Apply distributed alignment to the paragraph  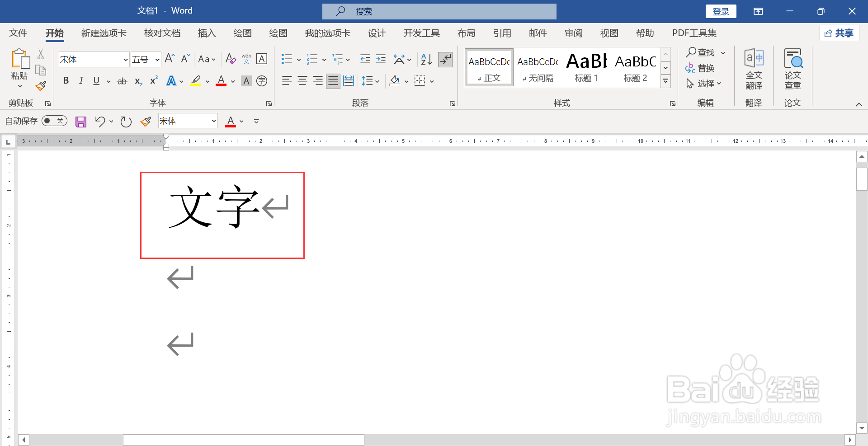point(349,81)
